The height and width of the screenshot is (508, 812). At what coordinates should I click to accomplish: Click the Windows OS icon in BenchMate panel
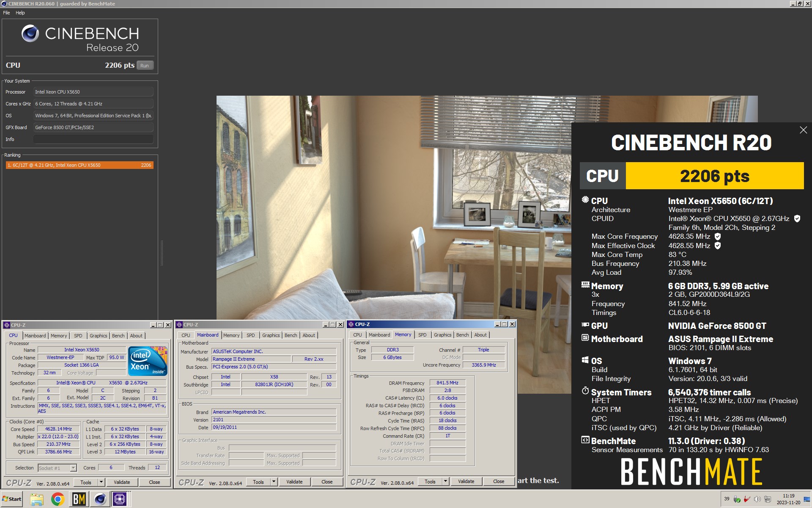pos(585,360)
